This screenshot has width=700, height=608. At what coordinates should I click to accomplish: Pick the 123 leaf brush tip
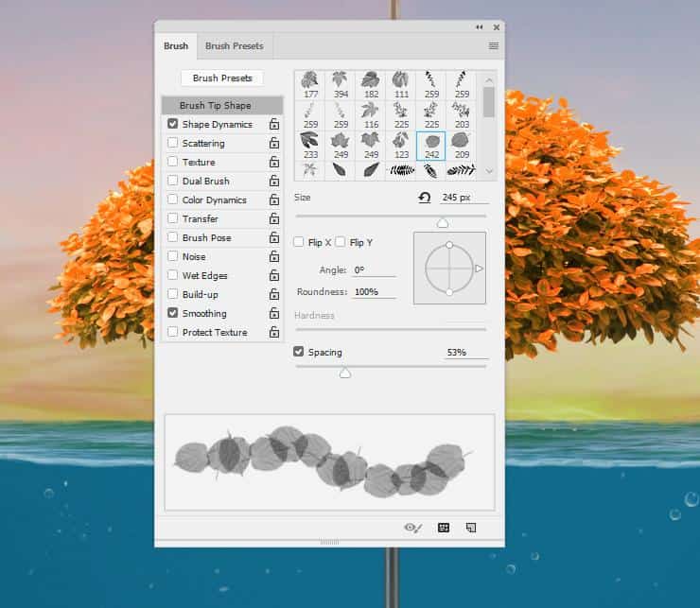[x=401, y=146]
